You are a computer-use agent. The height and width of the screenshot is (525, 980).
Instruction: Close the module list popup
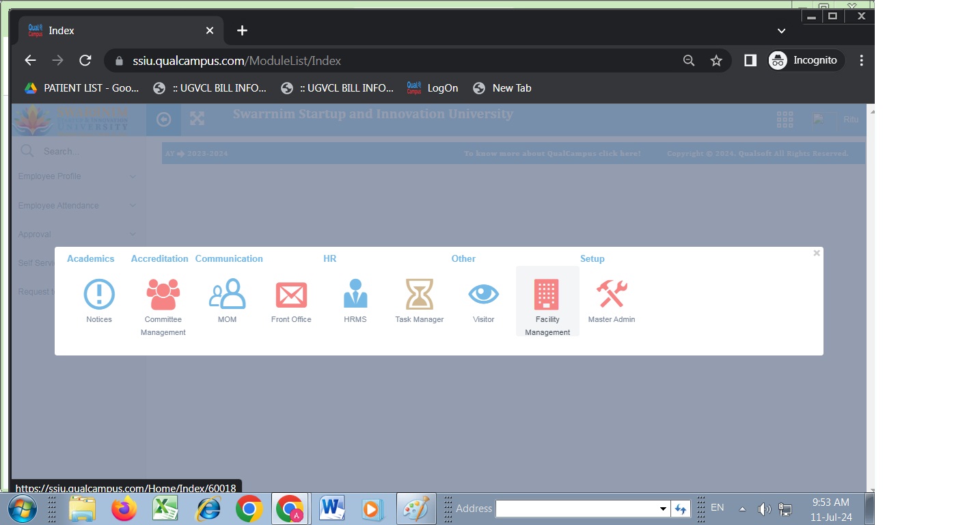[x=816, y=253]
